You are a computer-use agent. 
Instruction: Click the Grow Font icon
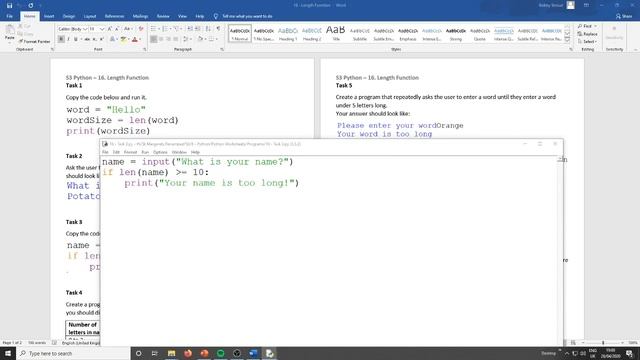(x=109, y=29)
